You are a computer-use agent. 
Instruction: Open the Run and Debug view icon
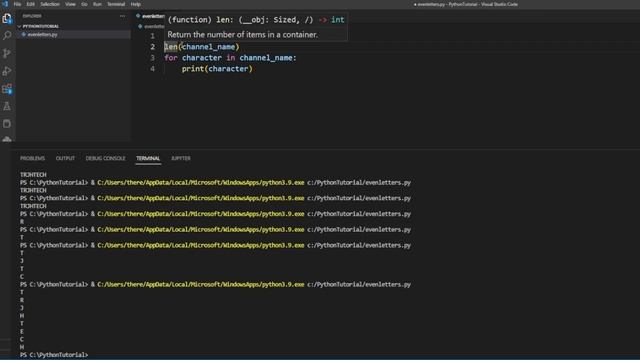7,71
